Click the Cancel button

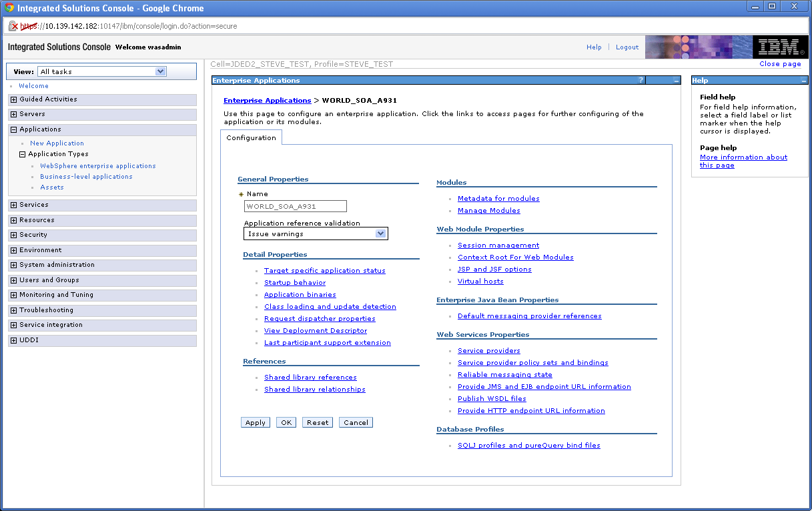(x=356, y=422)
